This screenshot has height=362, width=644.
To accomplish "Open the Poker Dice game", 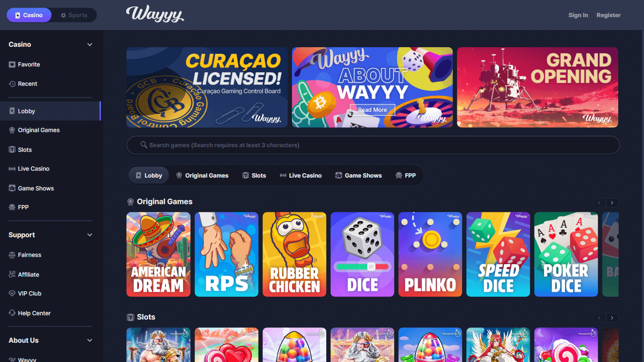I will click(566, 254).
